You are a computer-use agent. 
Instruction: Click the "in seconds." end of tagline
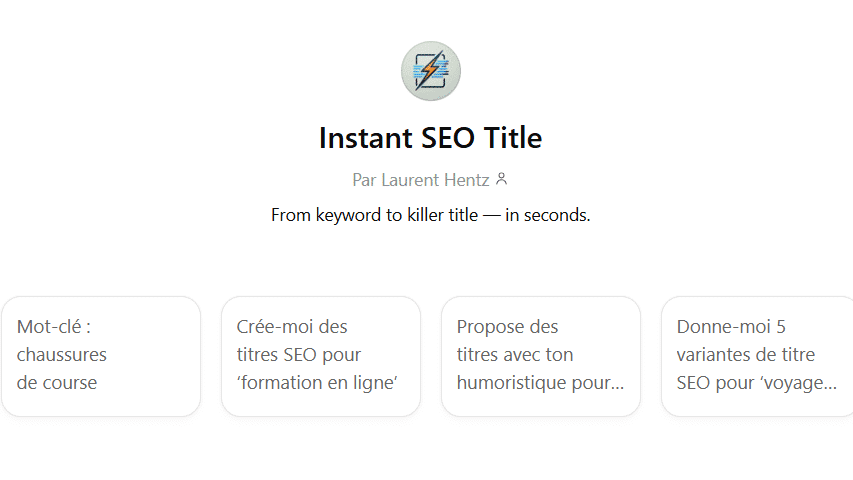click(x=547, y=215)
